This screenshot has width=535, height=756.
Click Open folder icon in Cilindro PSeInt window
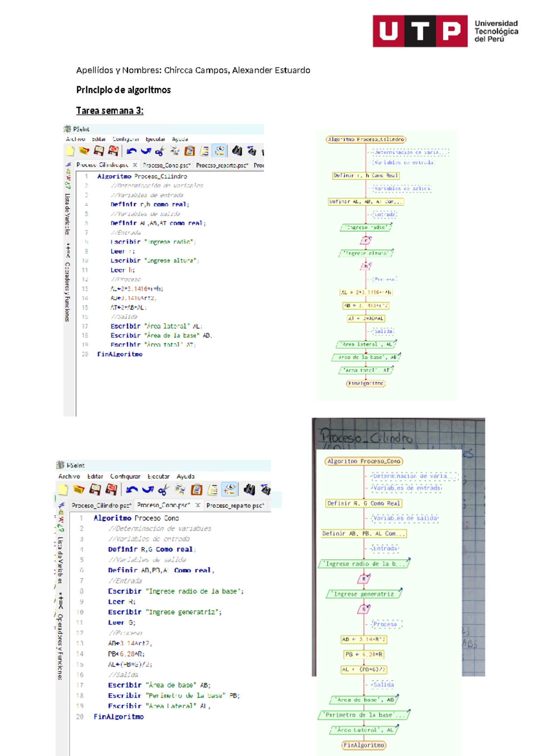click(x=84, y=151)
